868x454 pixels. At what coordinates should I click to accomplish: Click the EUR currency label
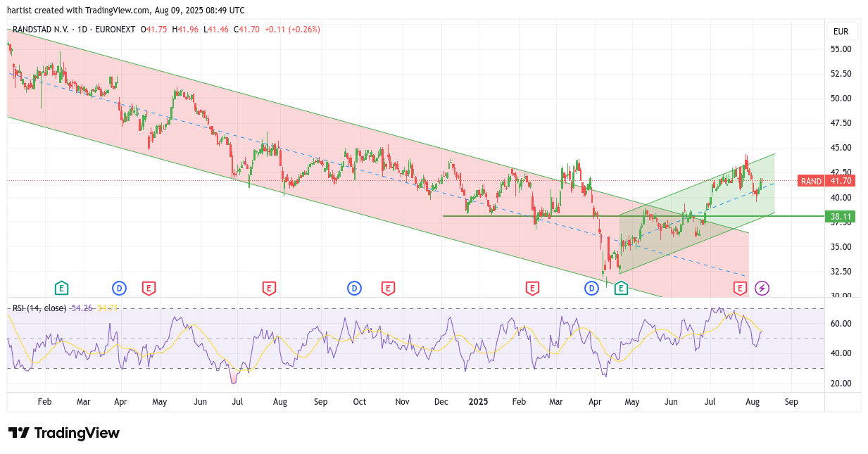[x=841, y=32]
